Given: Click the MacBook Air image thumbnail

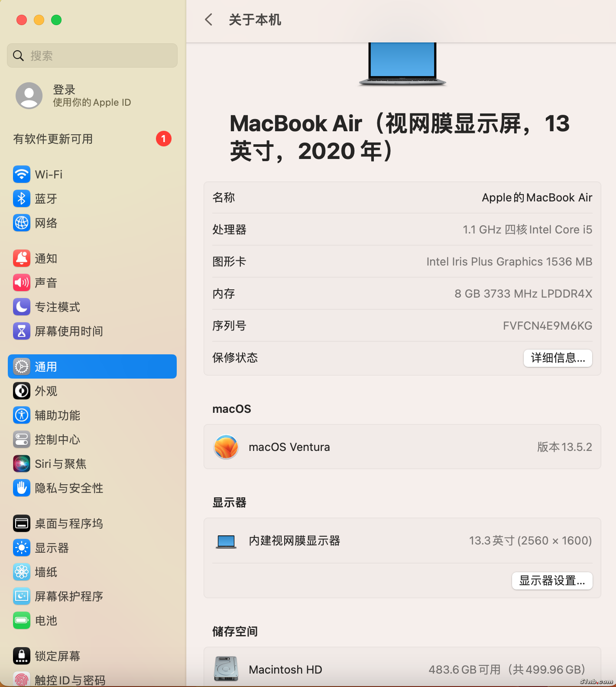Looking at the screenshot, I should point(402,64).
